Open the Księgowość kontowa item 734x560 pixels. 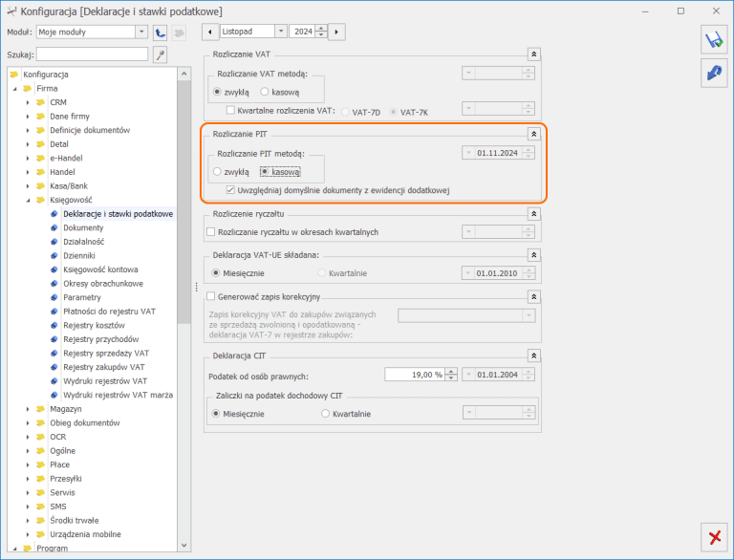(100, 269)
